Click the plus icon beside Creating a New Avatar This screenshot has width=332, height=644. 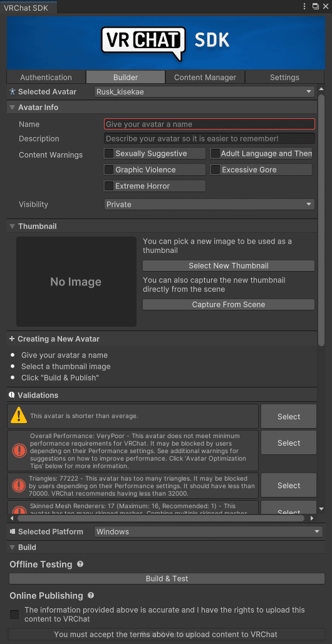point(12,339)
